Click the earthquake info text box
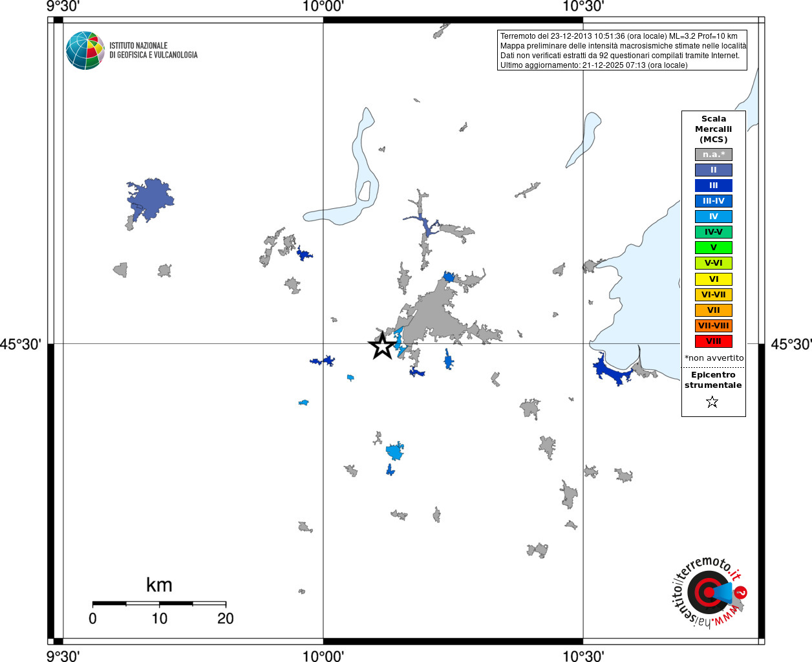This screenshot has width=812, height=662. (622, 50)
